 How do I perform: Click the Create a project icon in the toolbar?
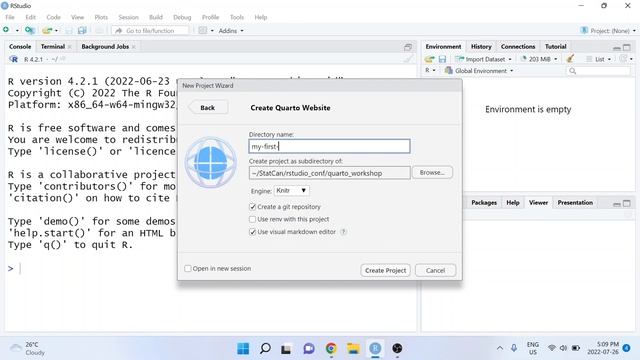click(29, 30)
